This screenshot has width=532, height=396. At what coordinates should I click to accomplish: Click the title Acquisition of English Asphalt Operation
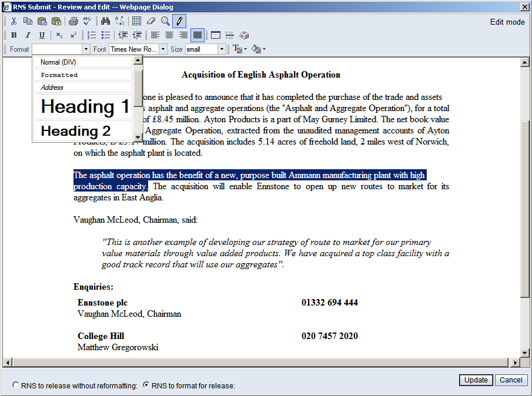tap(261, 75)
